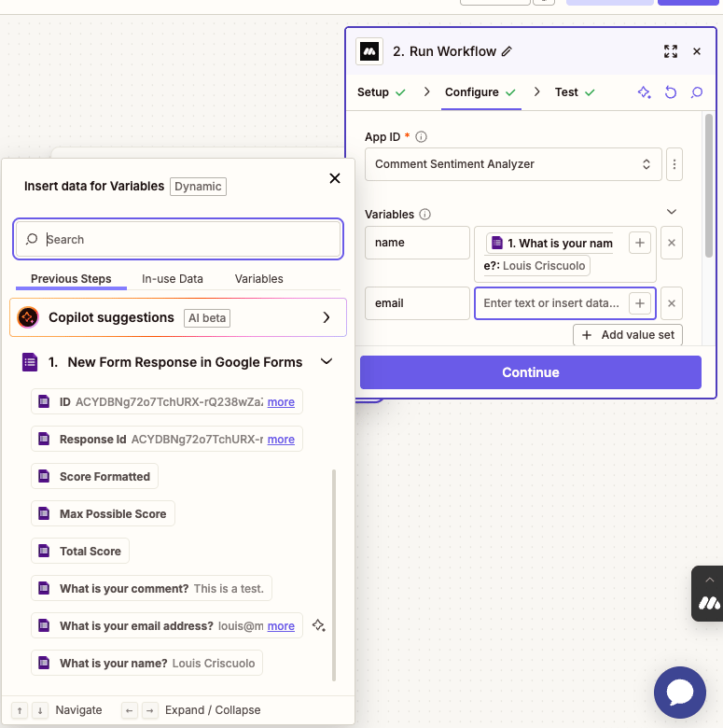Insert What is your name? field
The image size is (723, 728).
tap(146, 663)
